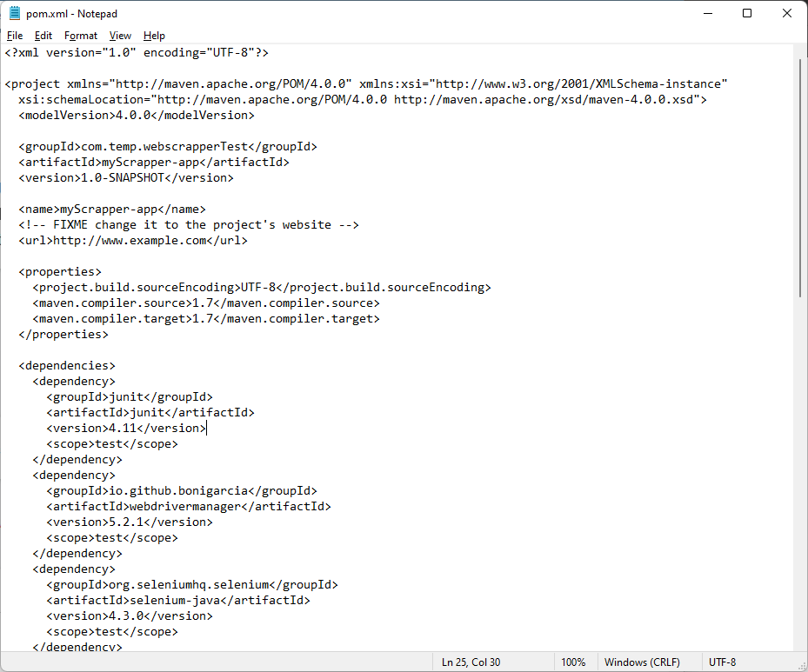Click the 100% zoom status indicator
Screen dimensions: 808x672
click(573, 662)
